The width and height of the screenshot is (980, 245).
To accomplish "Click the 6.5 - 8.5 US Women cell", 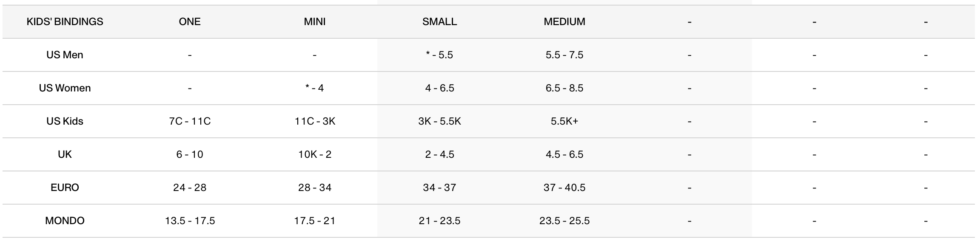I will [564, 88].
